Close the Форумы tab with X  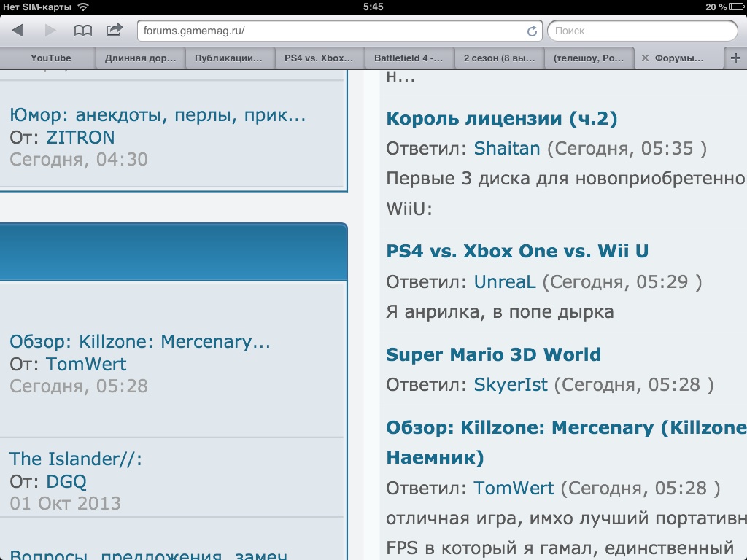pos(645,58)
